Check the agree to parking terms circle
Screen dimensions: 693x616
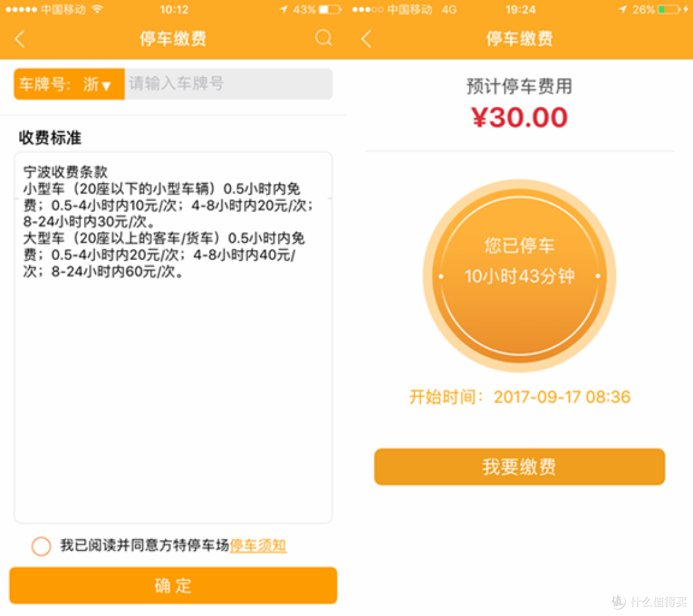click(x=41, y=546)
